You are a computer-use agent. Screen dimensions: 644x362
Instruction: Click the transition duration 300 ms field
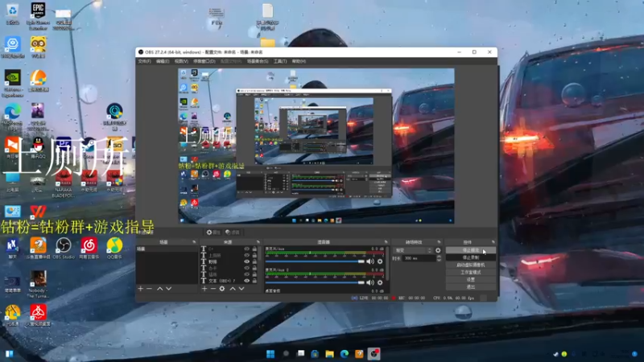click(x=419, y=258)
